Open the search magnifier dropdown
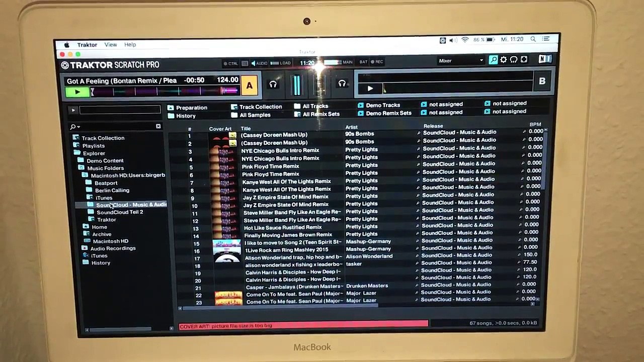This screenshot has height=362, width=644. click(x=74, y=127)
